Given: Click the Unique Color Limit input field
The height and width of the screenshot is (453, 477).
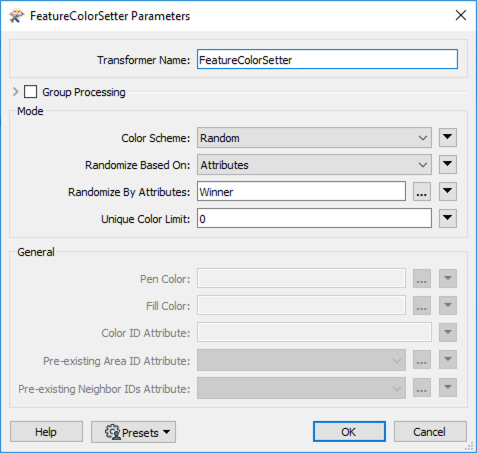Looking at the screenshot, I should click(x=314, y=219).
